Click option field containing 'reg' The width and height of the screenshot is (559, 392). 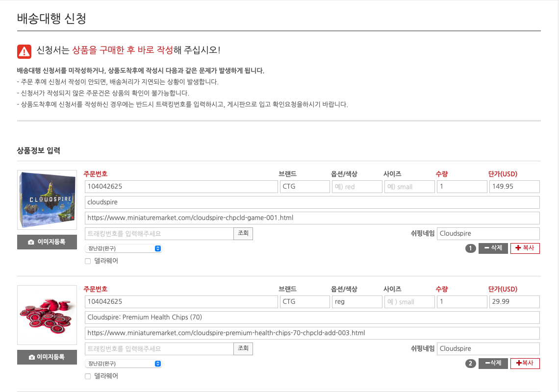click(x=357, y=302)
